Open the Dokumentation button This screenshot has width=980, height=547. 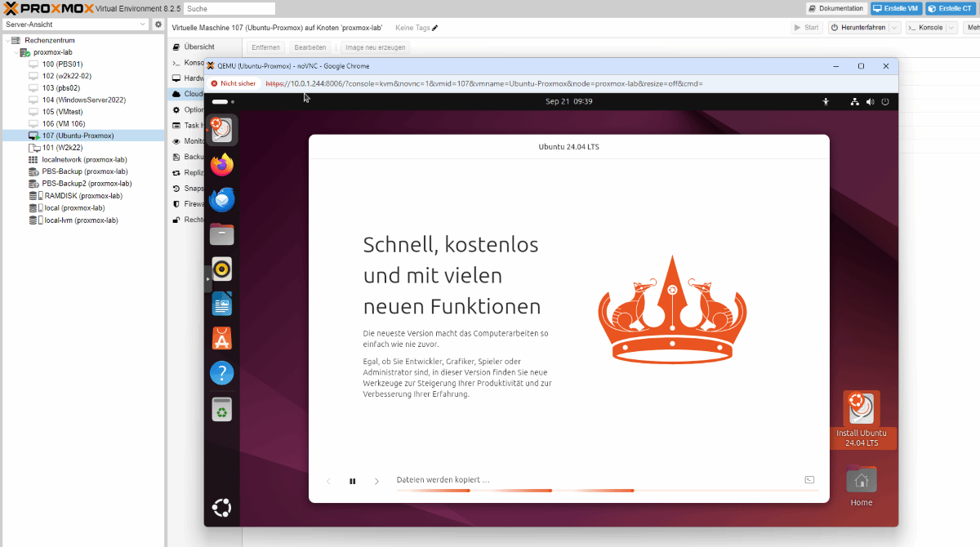pos(835,8)
